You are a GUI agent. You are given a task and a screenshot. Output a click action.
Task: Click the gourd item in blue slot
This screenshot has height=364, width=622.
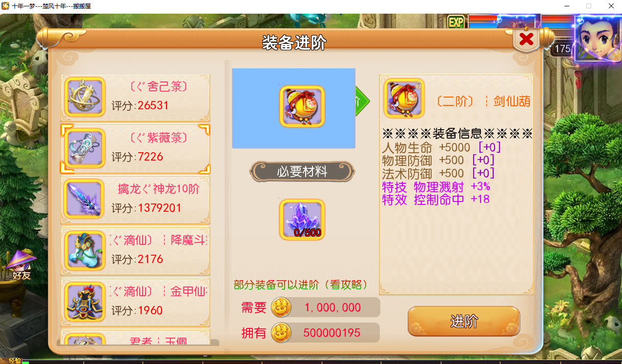302,107
